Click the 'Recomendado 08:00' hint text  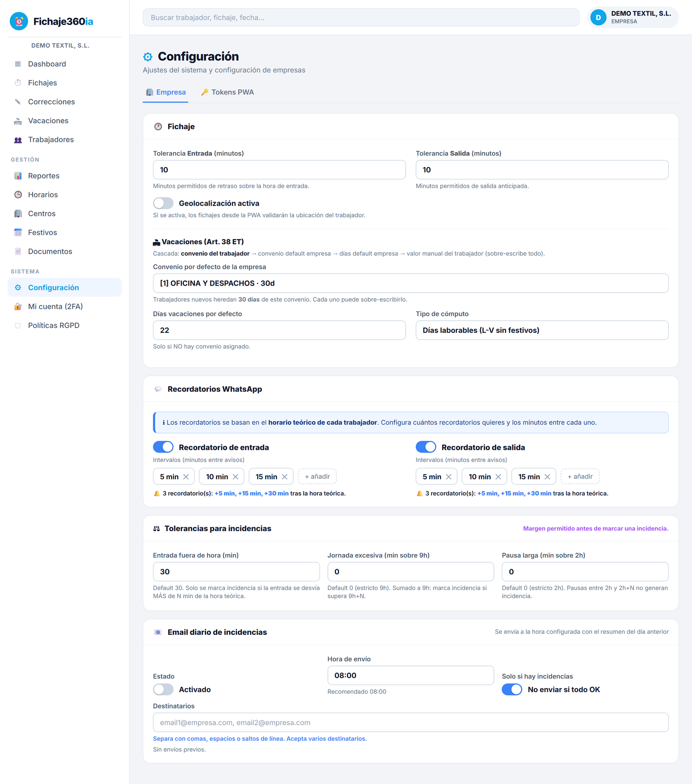point(357,692)
